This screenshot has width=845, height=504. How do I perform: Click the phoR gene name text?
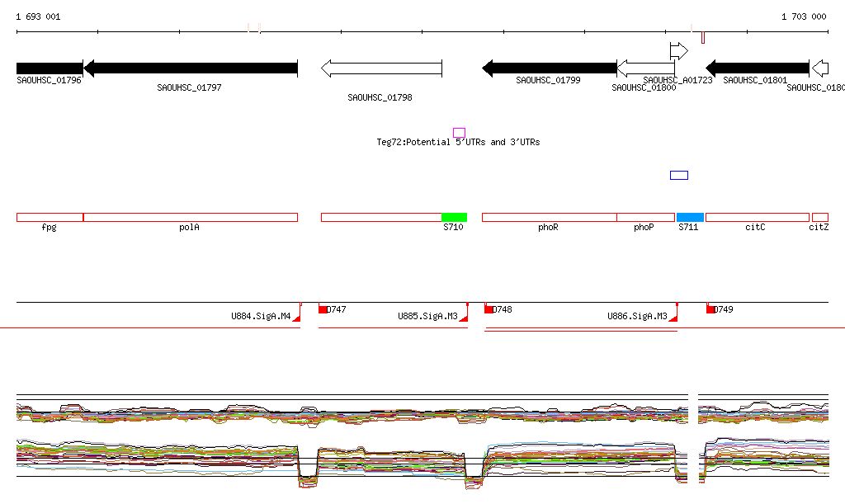[548, 227]
